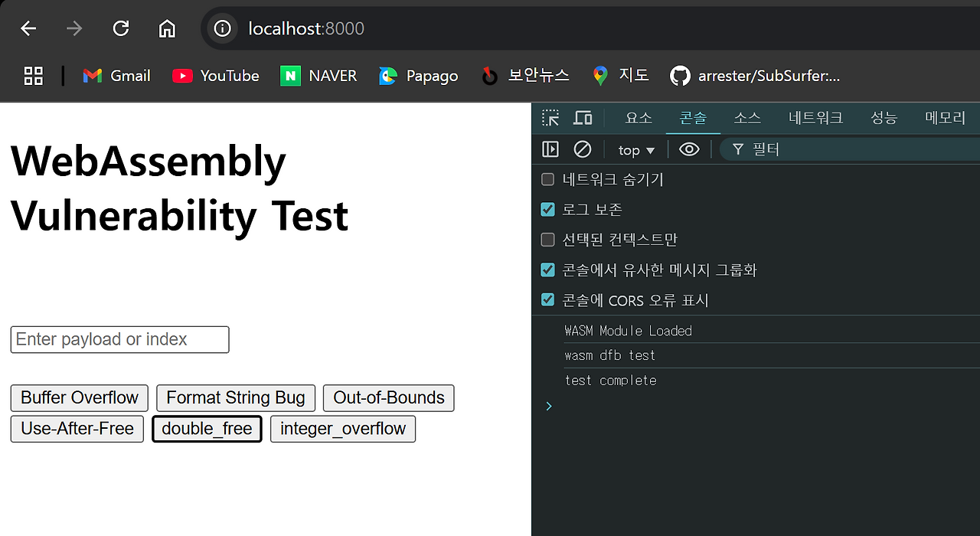Image resolution: width=980 pixels, height=536 pixels.
Task: Create live expression with the eye icon
Action: [x=689, y=149]
